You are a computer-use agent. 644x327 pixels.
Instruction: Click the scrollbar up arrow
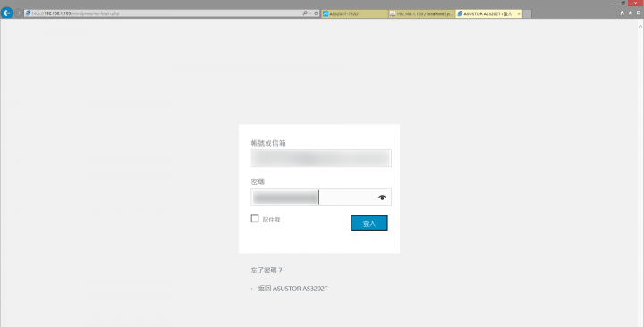(640, 26)
